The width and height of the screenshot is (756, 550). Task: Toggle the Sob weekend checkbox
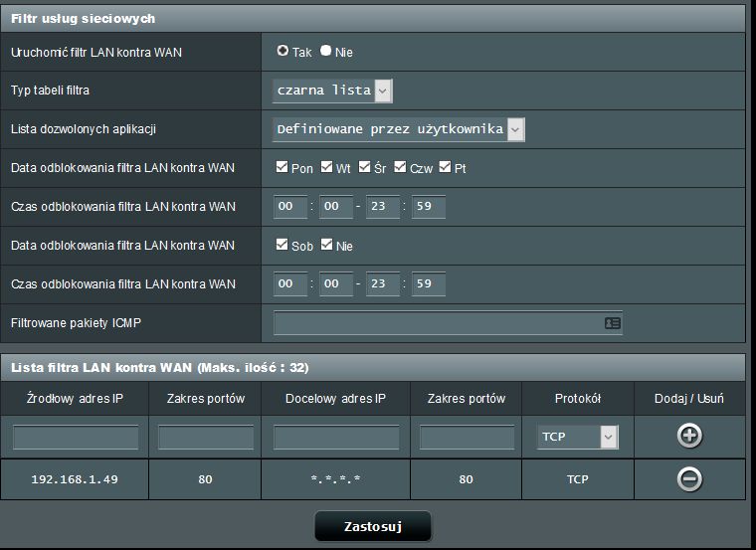point(283,245)
